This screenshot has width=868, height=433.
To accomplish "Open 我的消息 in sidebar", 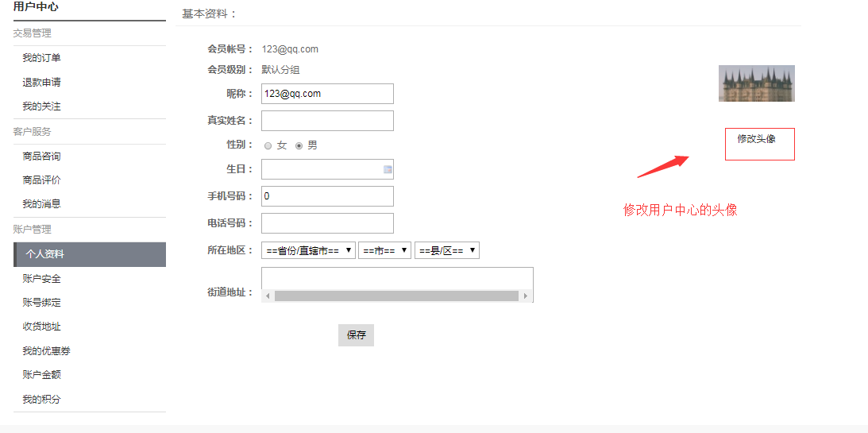I will tap(41, 203).
